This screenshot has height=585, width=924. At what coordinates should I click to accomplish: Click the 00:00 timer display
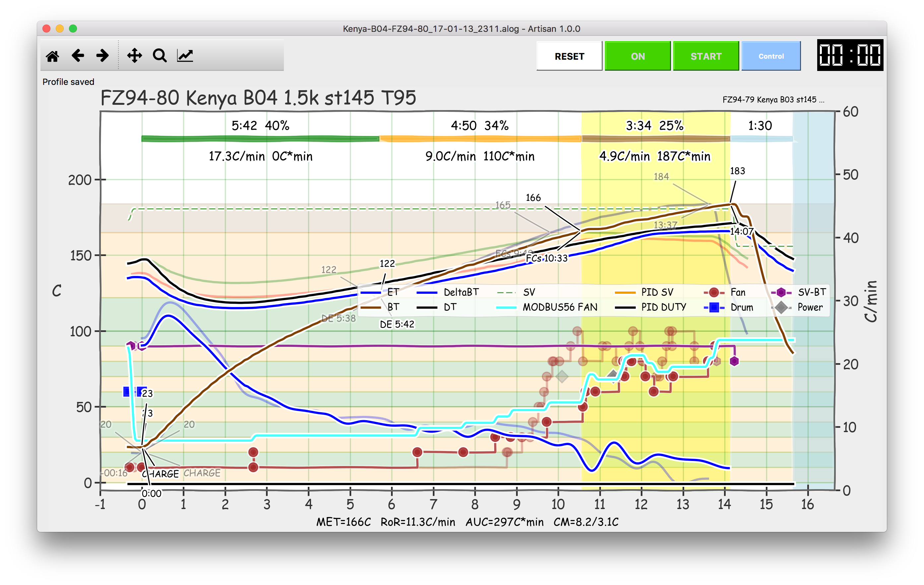(850, 55)
